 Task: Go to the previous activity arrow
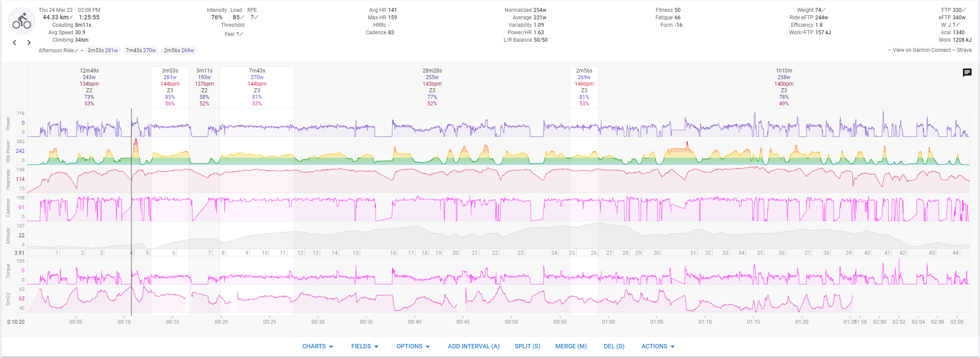coord(15,43)
